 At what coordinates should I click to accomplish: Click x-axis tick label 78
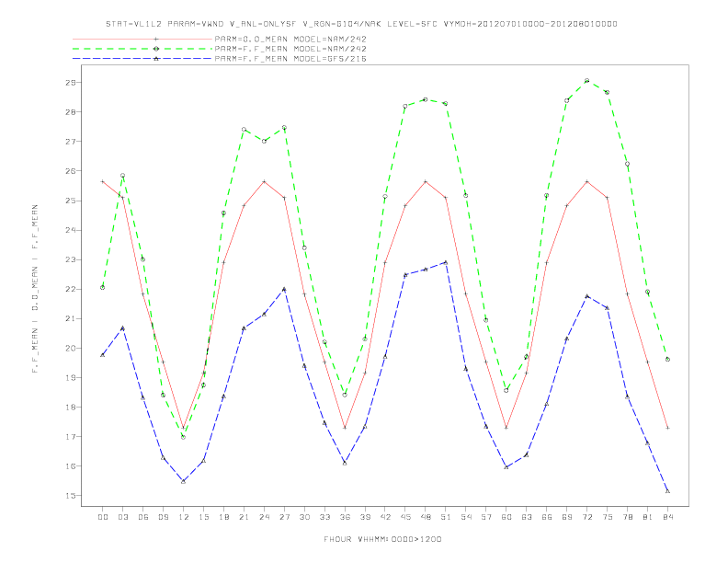[x=628, y=517]
